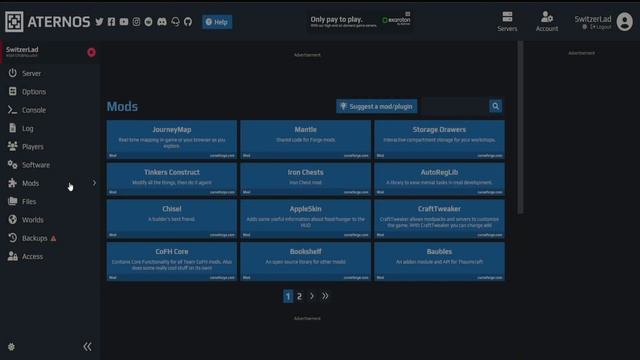
Task: Open the Aternos Instagram page
Action: pyautogui.click(x=136, y=22)
